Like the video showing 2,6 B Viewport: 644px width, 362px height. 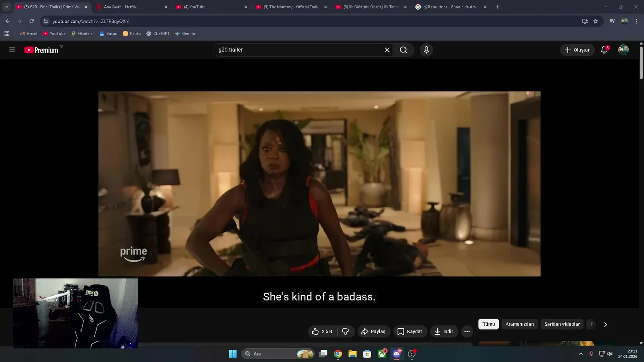[x=321, y=331]
